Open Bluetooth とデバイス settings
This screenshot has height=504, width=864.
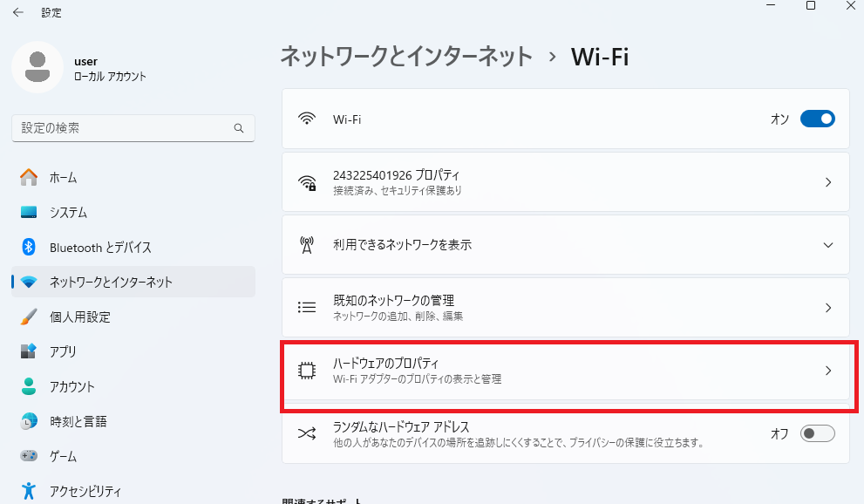[100, 248]
